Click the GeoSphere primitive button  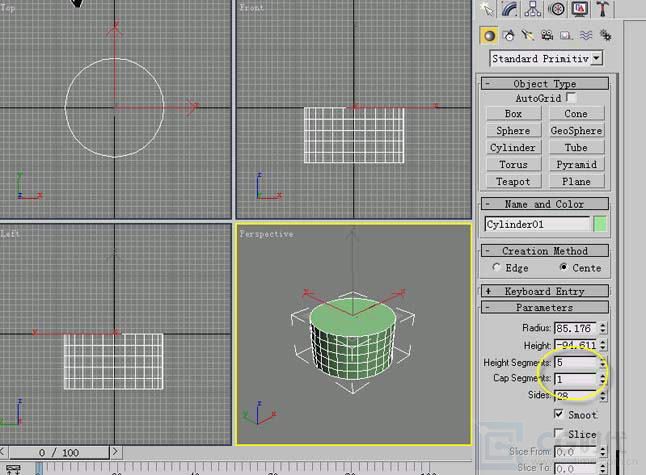click(x=576, y=131)
